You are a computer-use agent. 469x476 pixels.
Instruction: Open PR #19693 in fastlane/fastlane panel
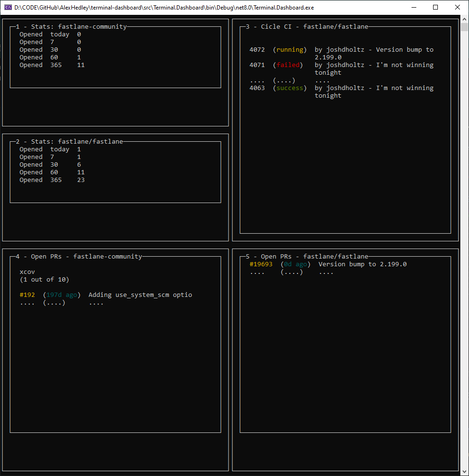[x=260, y=264]
